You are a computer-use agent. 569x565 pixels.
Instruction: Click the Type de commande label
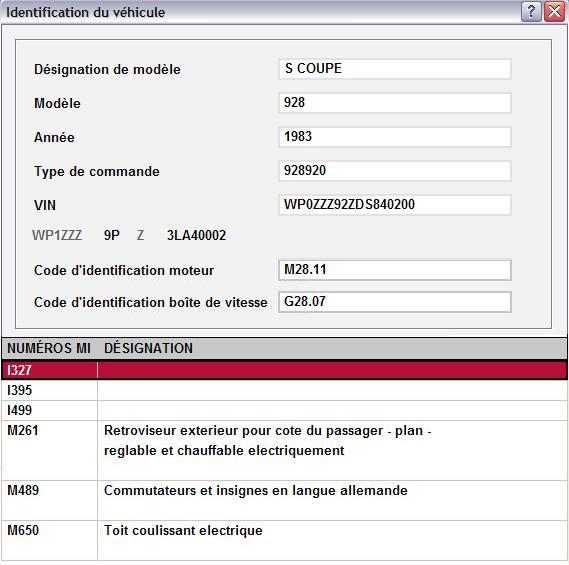tap(97, 172)
